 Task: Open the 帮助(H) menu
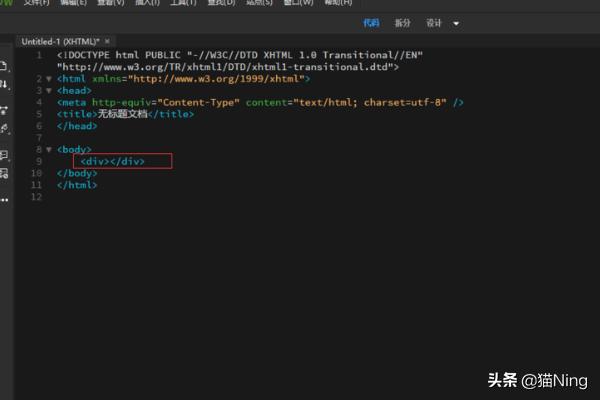click(x=338, y=2)
